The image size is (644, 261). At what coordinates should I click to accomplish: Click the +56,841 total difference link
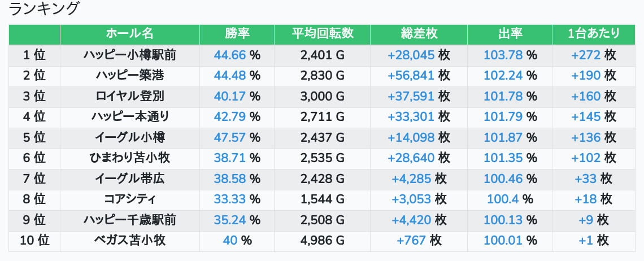[411, 76]
